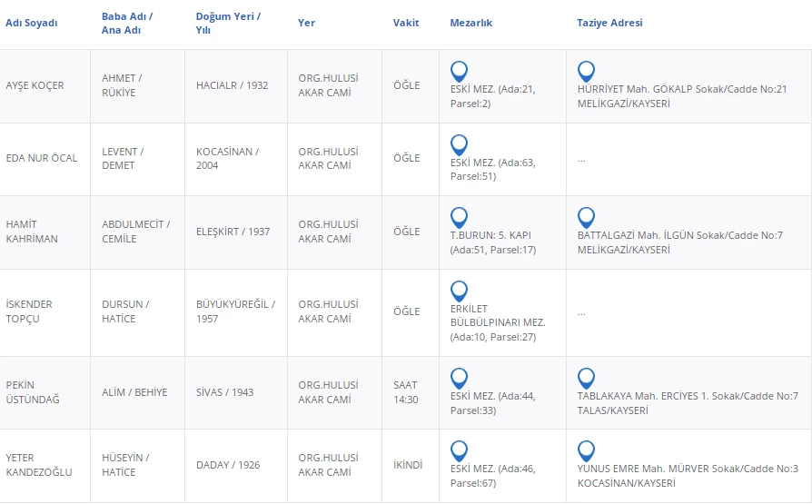The width and height of the screenshot is (812, 504).
Task: Click BATTALGAZİ Mah. condolence address pin
Action: 587,217
